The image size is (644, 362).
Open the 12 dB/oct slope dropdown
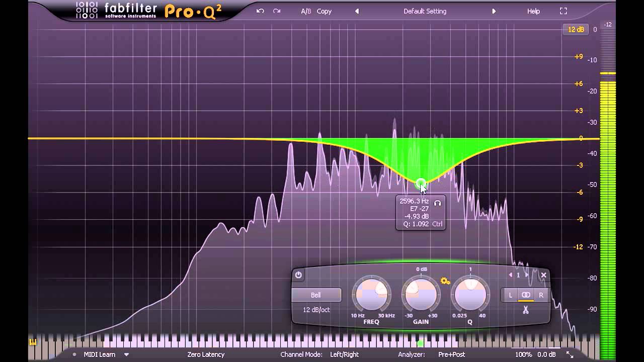[316, 310]
